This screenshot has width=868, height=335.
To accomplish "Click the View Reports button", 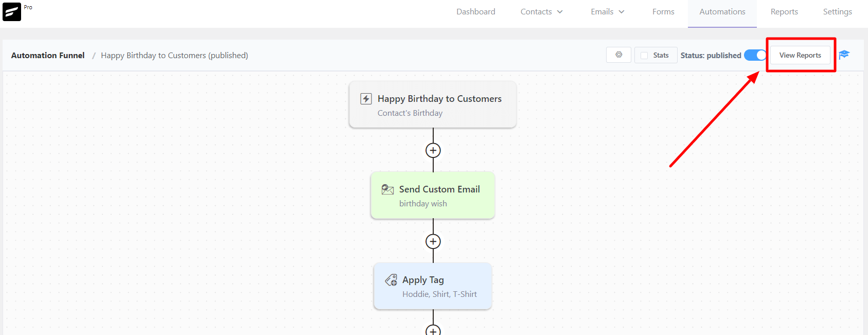I will click(800, 55).
